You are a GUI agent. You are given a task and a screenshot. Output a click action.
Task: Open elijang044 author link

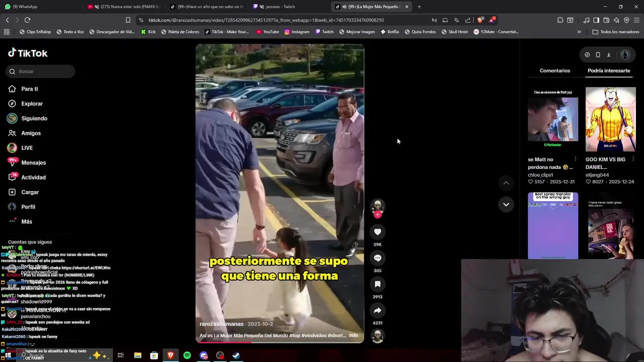pos(597,175)
